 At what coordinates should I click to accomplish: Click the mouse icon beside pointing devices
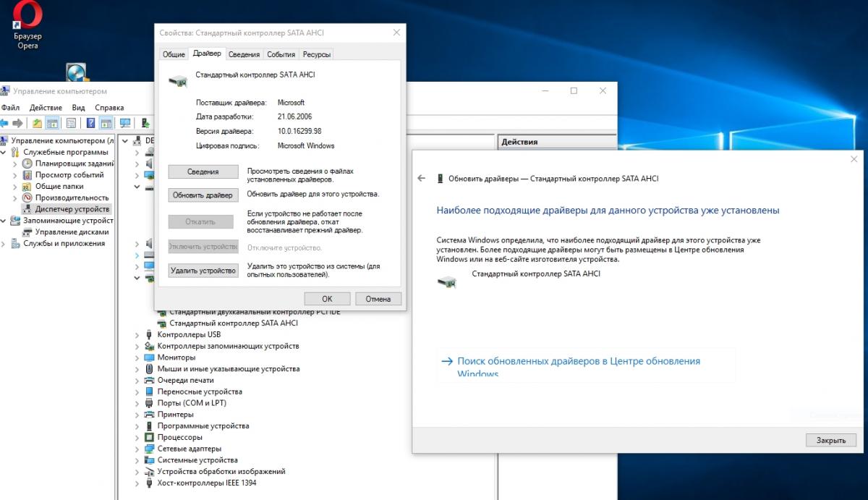[150, 369]
